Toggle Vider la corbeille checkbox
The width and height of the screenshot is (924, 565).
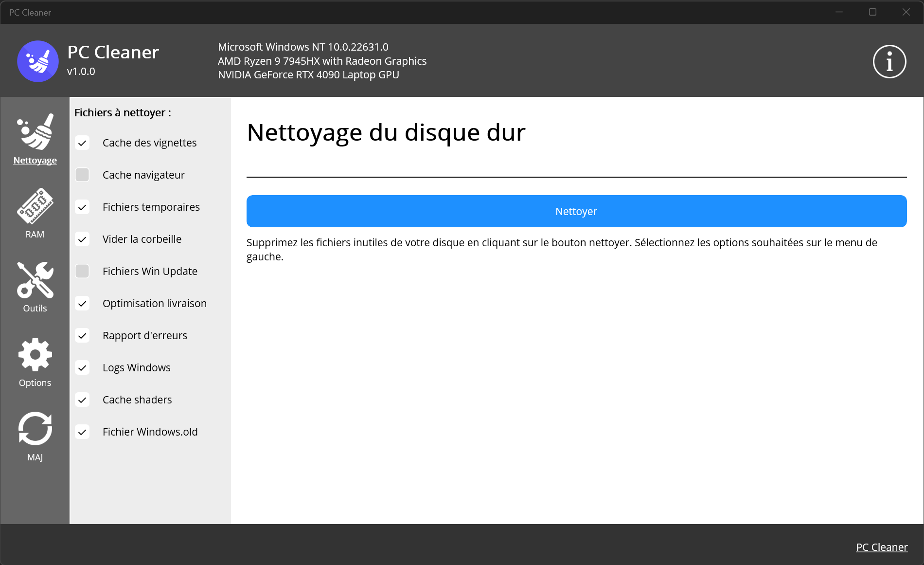pos(82,239)
